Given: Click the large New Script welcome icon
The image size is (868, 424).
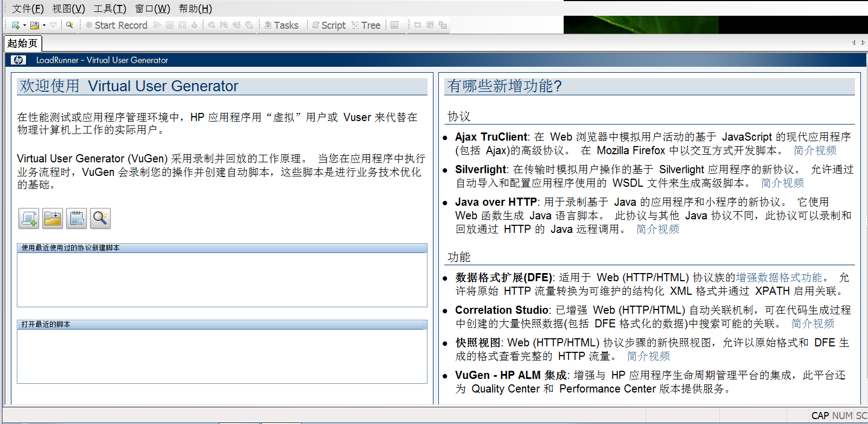Looking at the screenshot, I should click(x=29, y=218).
